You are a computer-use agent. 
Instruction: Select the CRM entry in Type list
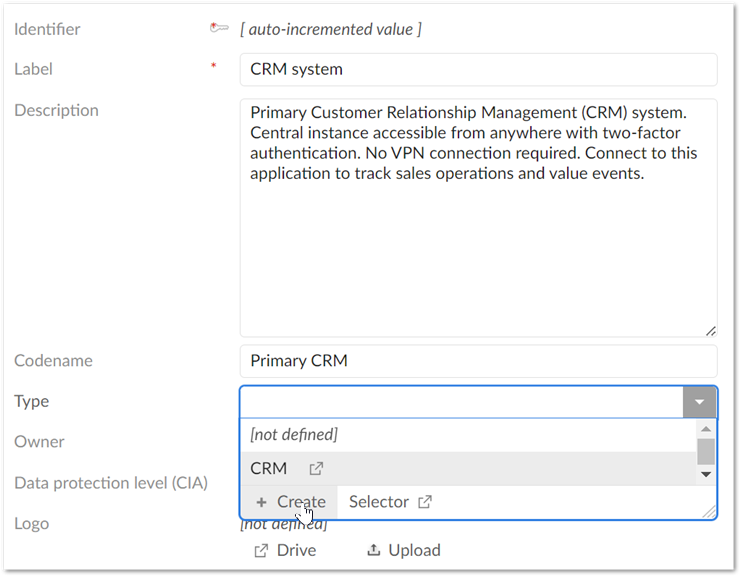tap(269, 468)
